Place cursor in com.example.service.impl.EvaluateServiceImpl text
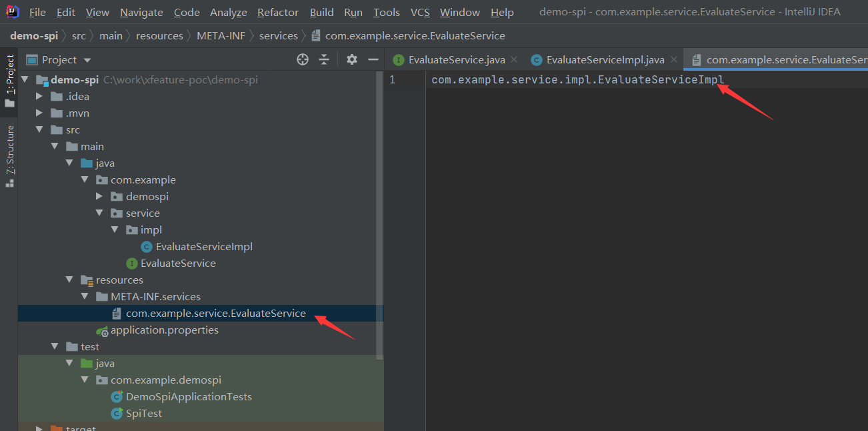The height and width of the screenshot is (431, 868). [x=578, y=80]
